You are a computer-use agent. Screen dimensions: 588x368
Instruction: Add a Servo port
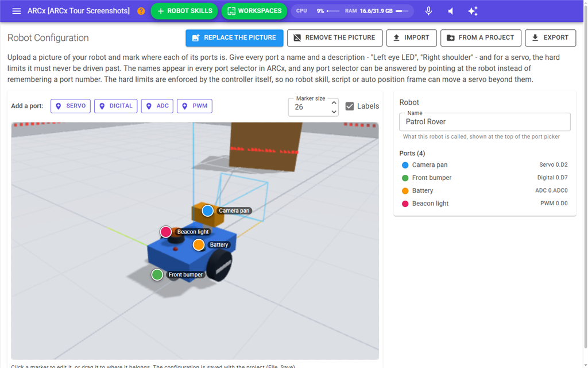71,106
